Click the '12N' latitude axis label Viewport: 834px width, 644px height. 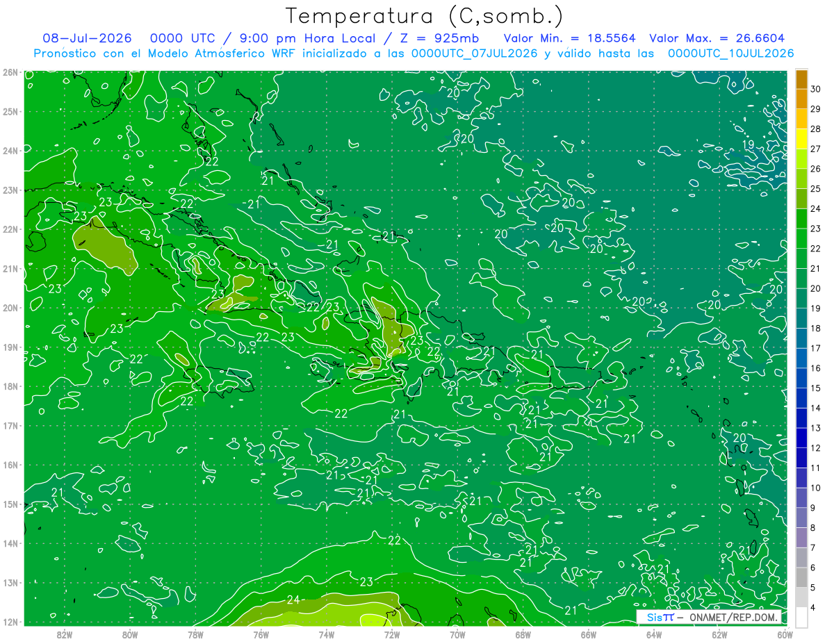point(10,622)
